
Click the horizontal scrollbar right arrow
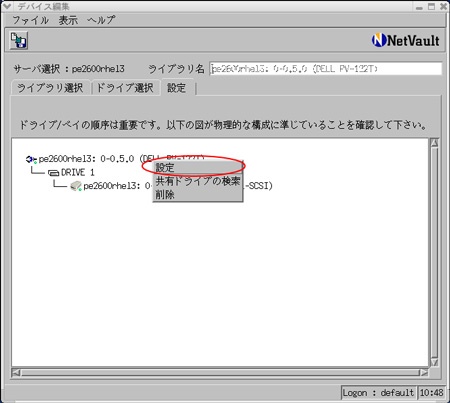[424, 372]
